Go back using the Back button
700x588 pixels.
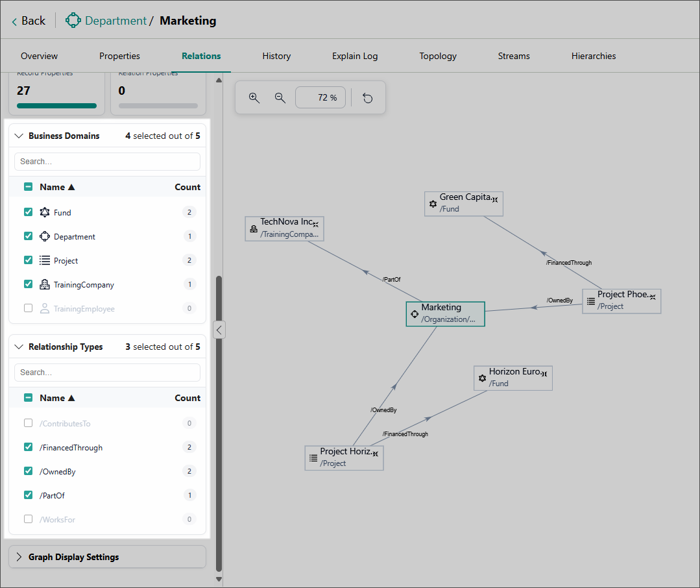click(x=29, y=21)
